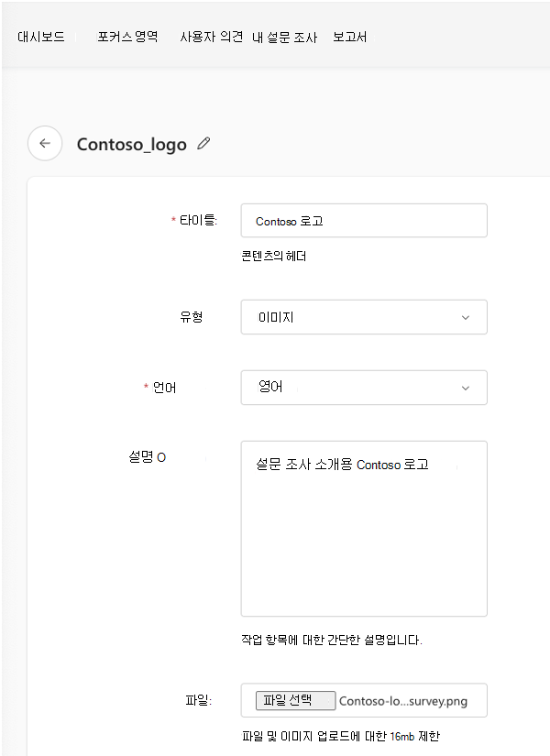Switch to the 포커스 영역 section
The height and width of the screenshot is (756, 550).
[x=126, y=37]
